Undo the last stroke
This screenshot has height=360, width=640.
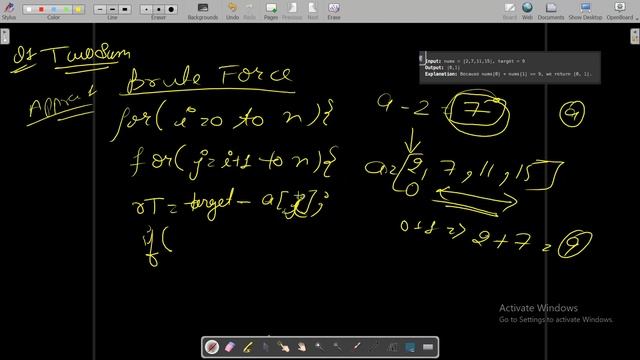coord(232,11)
